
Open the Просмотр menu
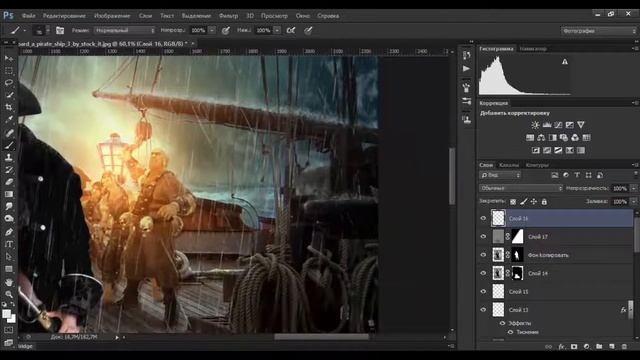274,16
